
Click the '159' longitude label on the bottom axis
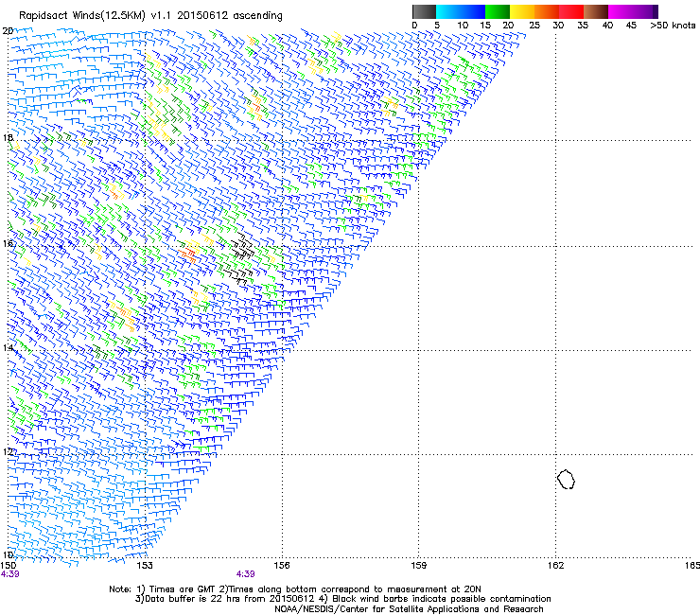pyautogui.click(x=418, y=566)
